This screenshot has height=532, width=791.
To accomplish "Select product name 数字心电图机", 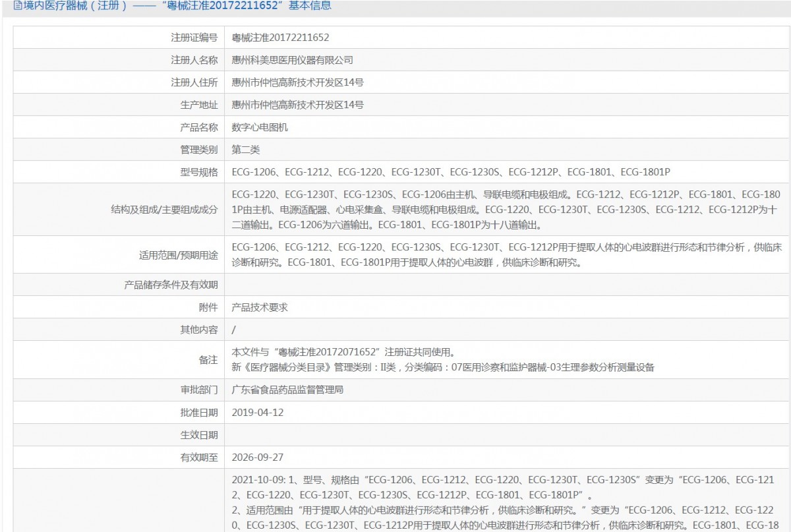I will pyautogui.click(x=260, y=127).
